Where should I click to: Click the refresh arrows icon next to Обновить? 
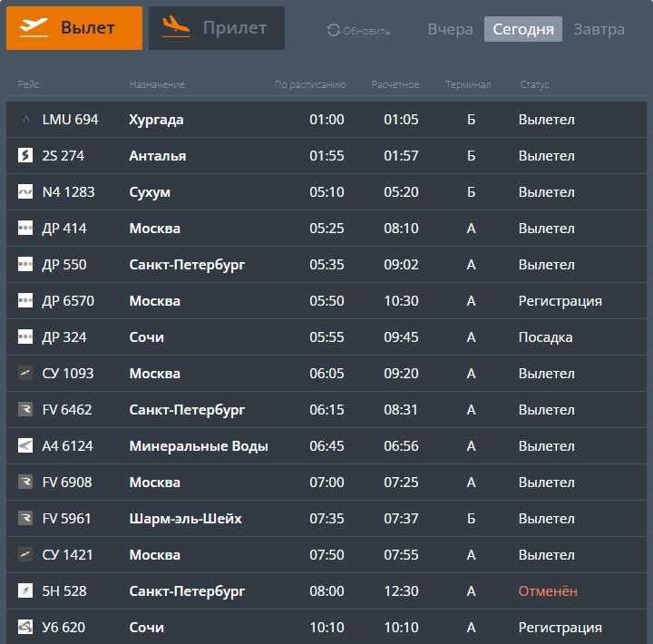point(334,30)
